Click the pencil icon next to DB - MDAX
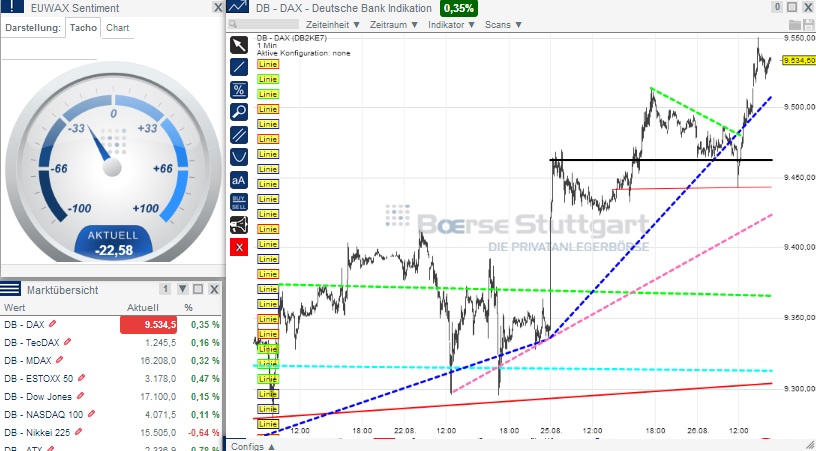This screenshot has width=816, height=451. [x=59, y=360]
